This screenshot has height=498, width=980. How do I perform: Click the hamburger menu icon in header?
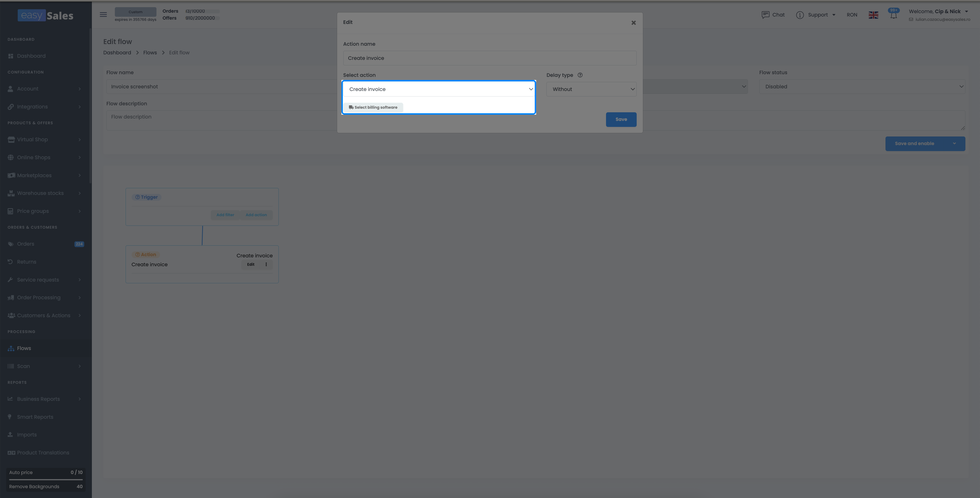103,14
